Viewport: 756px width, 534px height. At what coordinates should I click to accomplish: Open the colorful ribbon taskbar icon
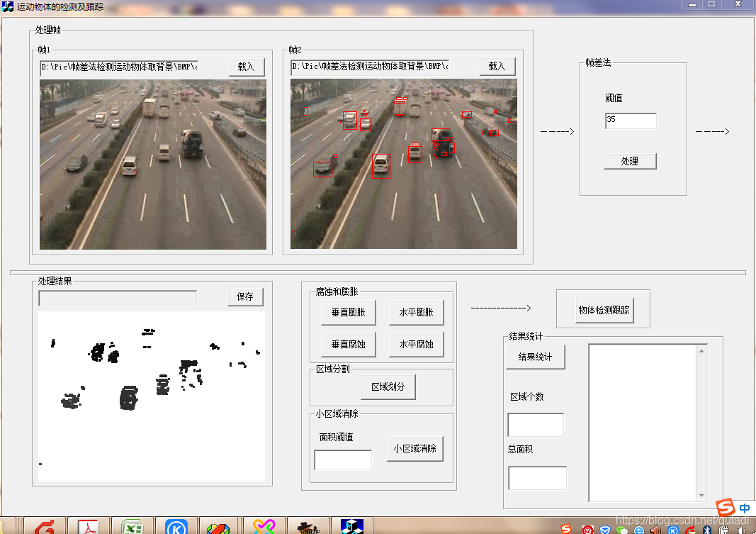click(x=264, y=526)
